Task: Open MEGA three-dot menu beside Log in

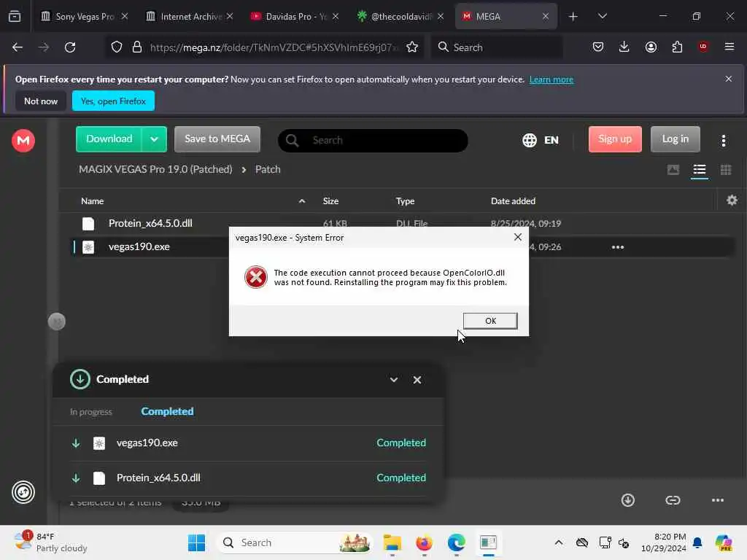Action: (723, 141)
